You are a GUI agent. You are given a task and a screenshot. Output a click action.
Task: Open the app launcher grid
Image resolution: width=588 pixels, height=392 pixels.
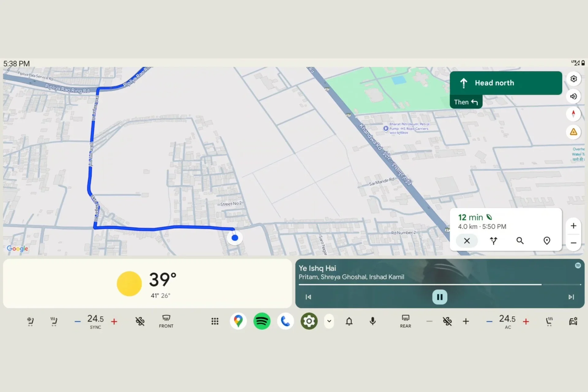pos(215,321)
